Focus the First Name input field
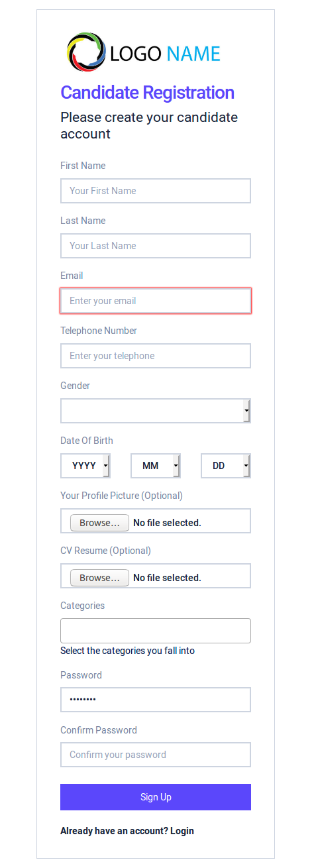 (156, 191)
